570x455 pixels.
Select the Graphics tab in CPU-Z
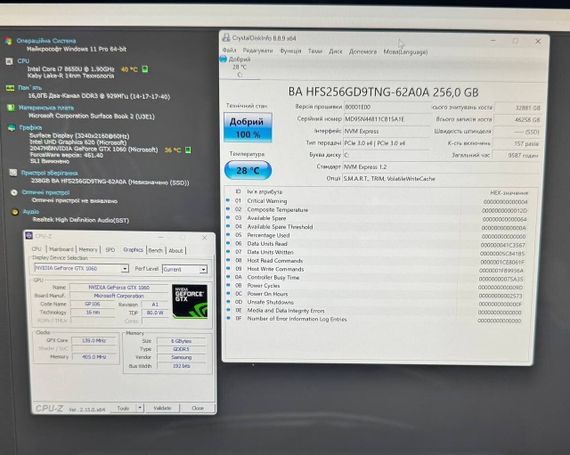[133, 250]
